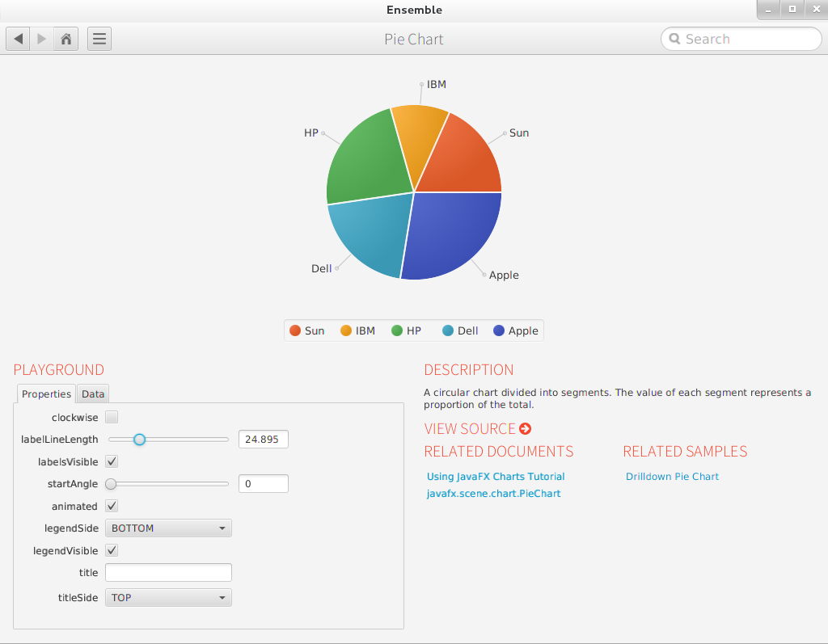Open the hamburger list menu
The height and width of the screenshot is (644, 828).
click(99, 39)
